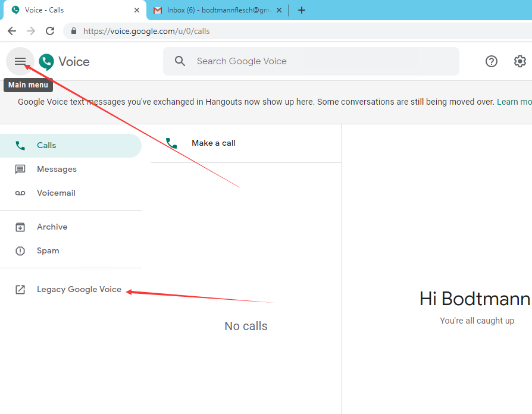Image resolution: width=532 pixels, height=414 pixels.
Task: Click the Voice title text
Action: 74,62
